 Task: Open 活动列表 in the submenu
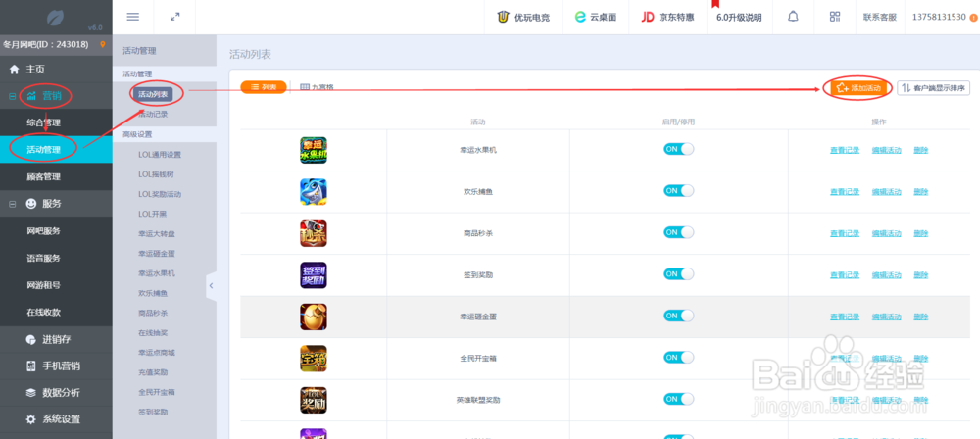coord(153,94)
